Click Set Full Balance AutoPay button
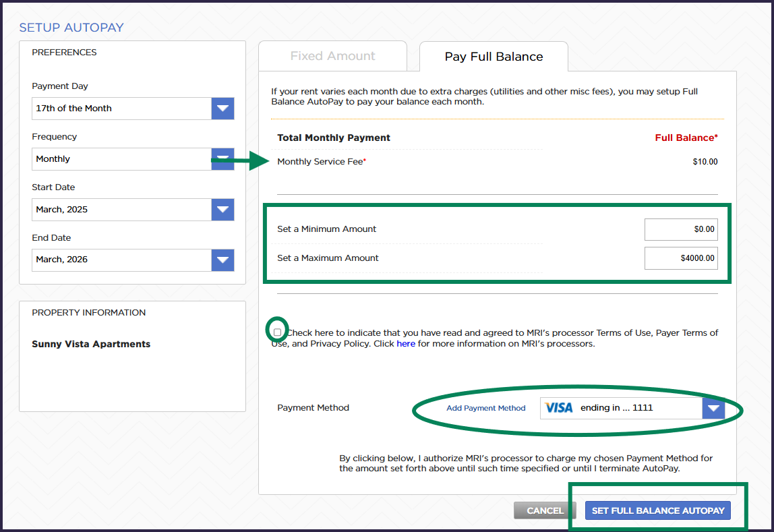Screen dimensions: 774x532 coord(658,511)
